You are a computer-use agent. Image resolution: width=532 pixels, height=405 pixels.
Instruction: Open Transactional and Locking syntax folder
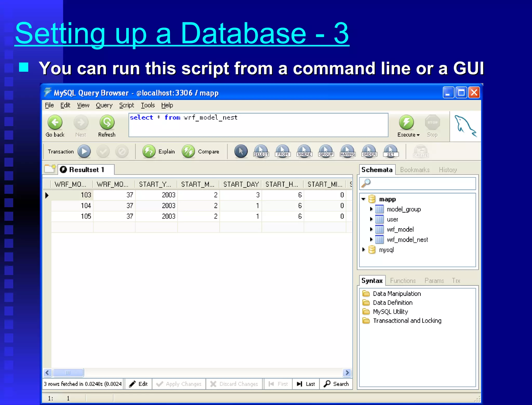coord(402,321)
